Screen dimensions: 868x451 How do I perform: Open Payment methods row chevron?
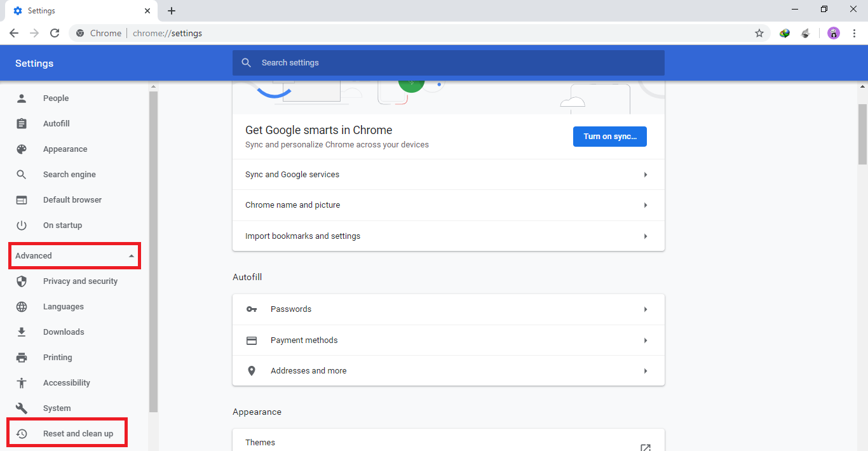point(646,340)
